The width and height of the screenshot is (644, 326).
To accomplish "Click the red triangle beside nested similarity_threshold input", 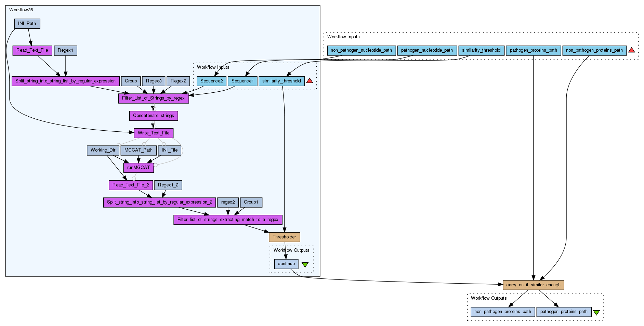I will point(310,81).
